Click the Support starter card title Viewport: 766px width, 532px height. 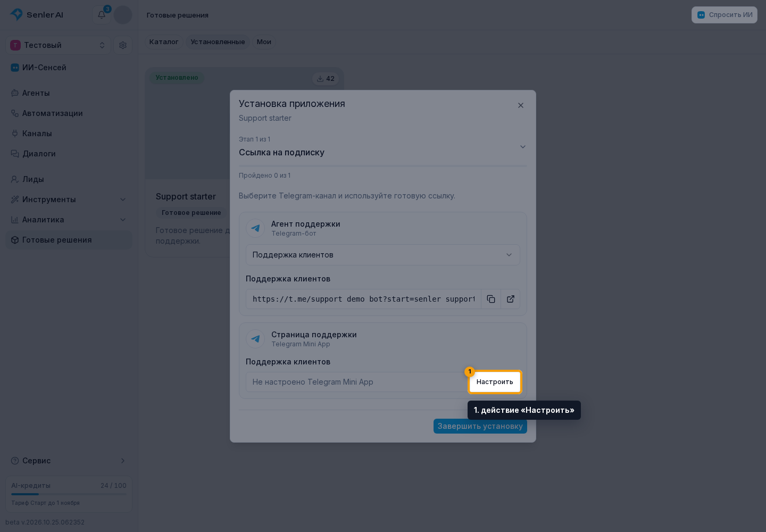pyautogui.click(x=186, y=197)
